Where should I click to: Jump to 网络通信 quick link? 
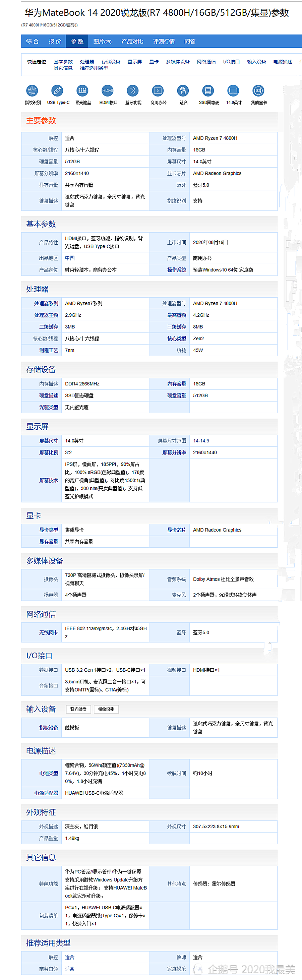tap(206, 62)
